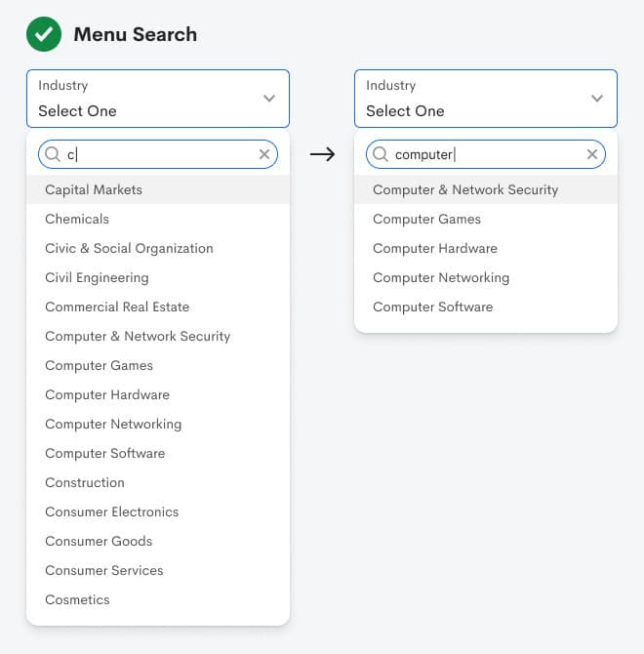Expand the right Industry dropdown chevron
This screenshot has height=654, width=644.
(x=597, y=99)
